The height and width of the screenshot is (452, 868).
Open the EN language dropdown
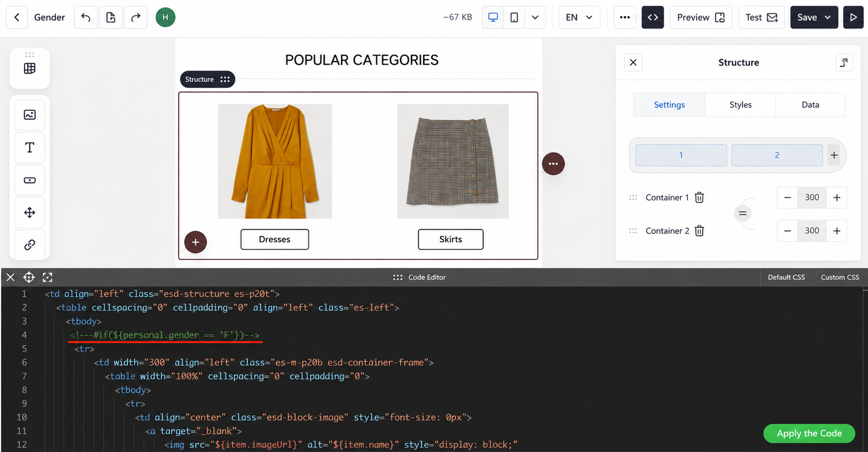click(x=579, y=17)
